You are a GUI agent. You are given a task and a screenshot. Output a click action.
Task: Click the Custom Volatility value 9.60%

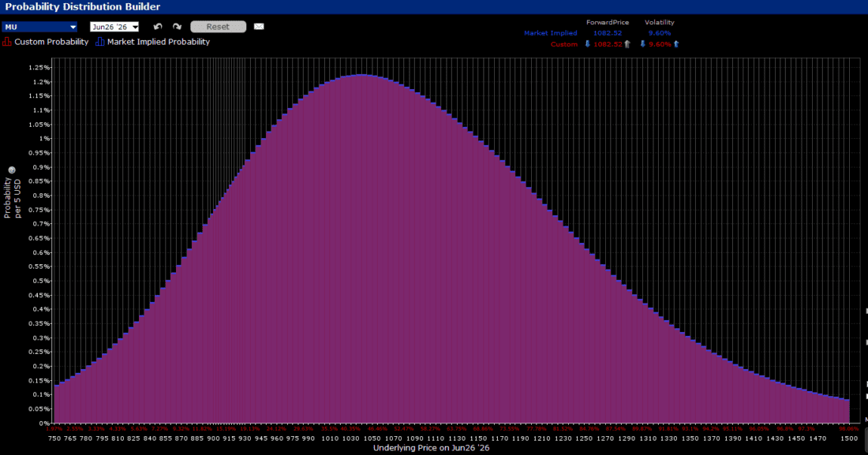660,44
